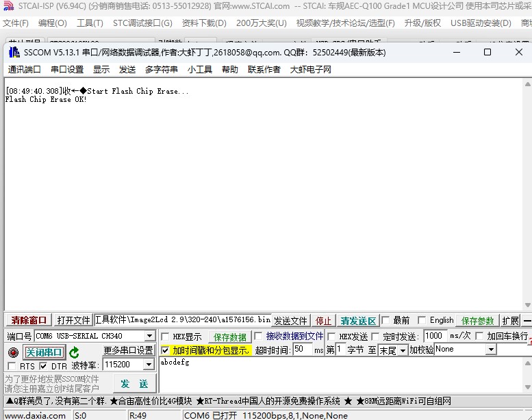
Task: Click the 超时时间 50 ms field
Action: [x=303, y=349]
